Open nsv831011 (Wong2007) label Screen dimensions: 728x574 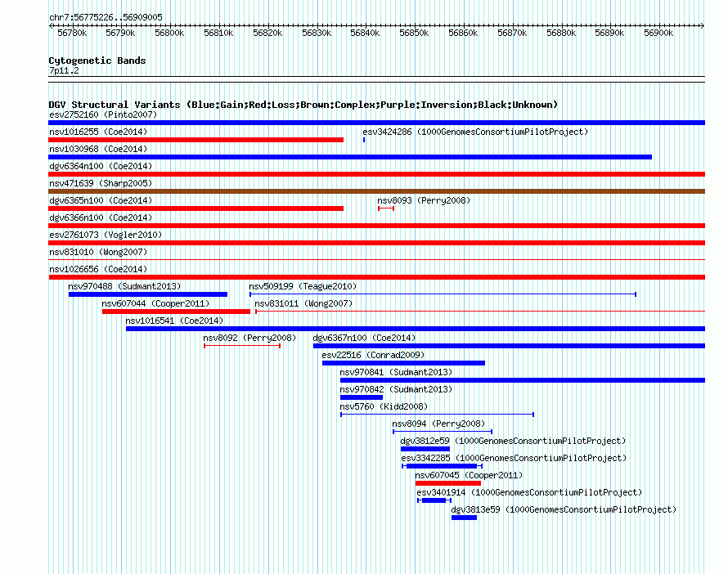click(x=303, y=303)
